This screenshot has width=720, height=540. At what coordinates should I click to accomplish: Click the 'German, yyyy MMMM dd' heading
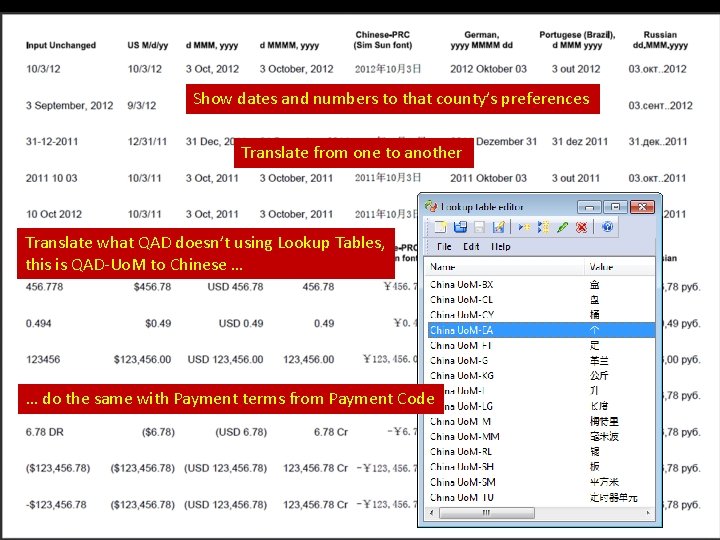coord(481,40)
